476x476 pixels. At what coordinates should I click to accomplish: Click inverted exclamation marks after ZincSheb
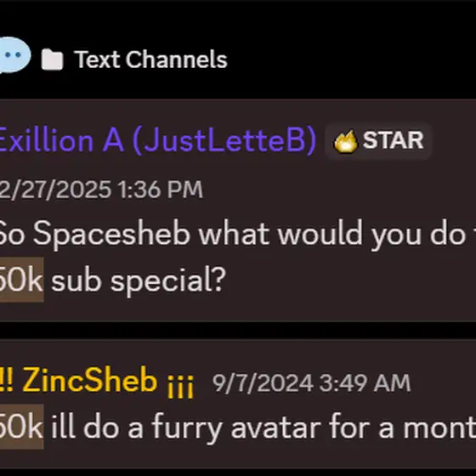[180, 386]
